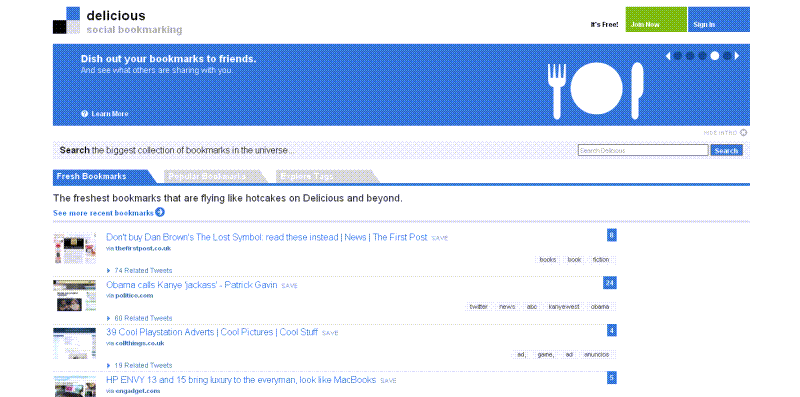Click the 'delicious' site title text
Screen dimensions: 800x397
[x=116, y=16]
